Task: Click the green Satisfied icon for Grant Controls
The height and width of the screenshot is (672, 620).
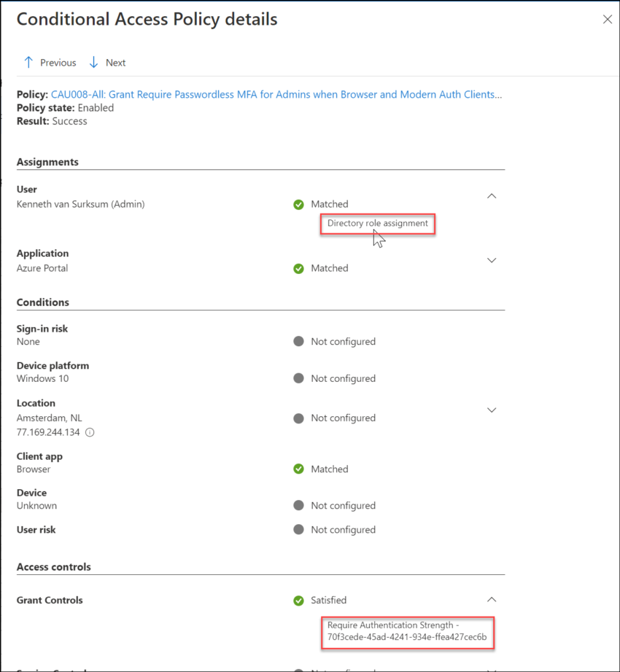Action: 298,600
